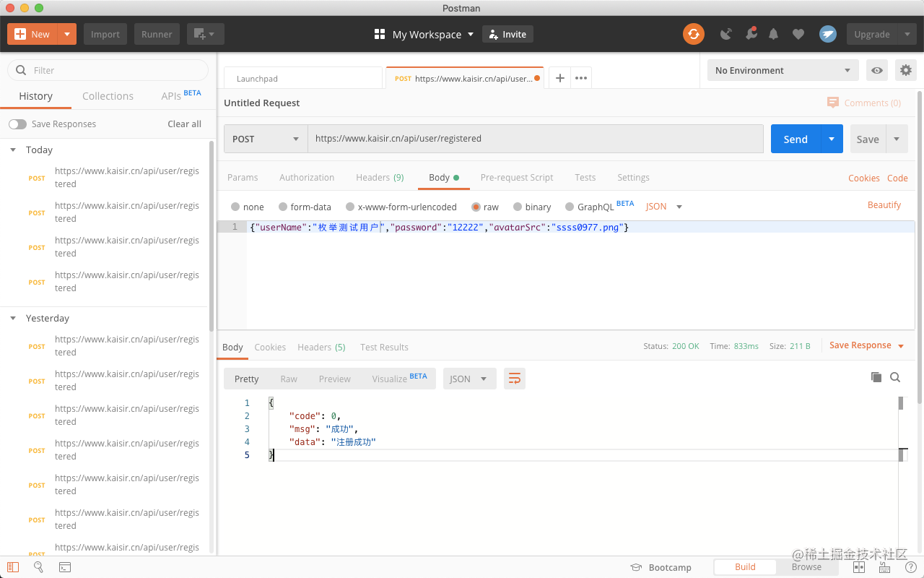Screen dimensions: 924x578
Task: Collapse the Yesterday history group
Action: pyautogui.click(x=13, y=319)
